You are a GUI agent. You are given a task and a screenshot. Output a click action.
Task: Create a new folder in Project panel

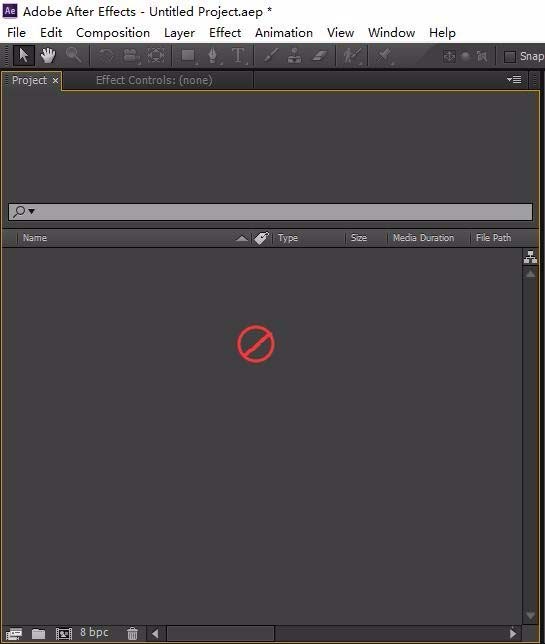[39, 633]
